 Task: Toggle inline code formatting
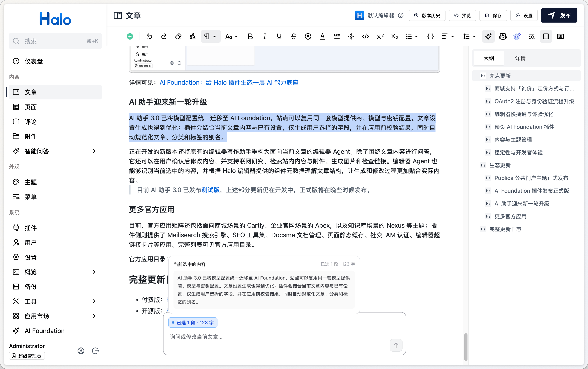[366, 37]
